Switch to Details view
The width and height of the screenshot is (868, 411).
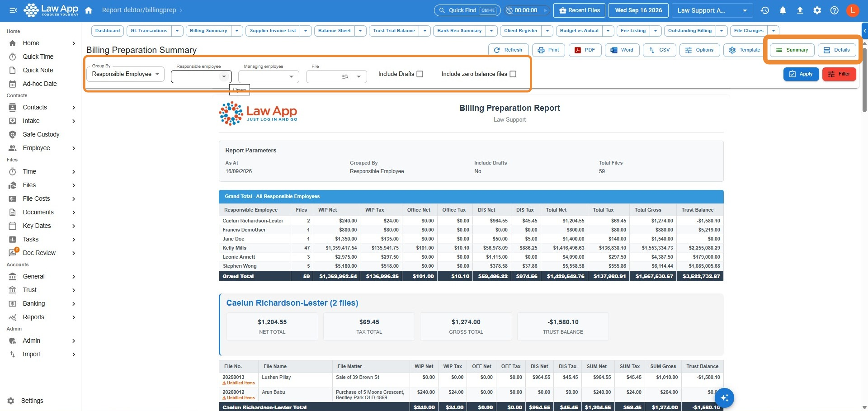tap(837, 50)
